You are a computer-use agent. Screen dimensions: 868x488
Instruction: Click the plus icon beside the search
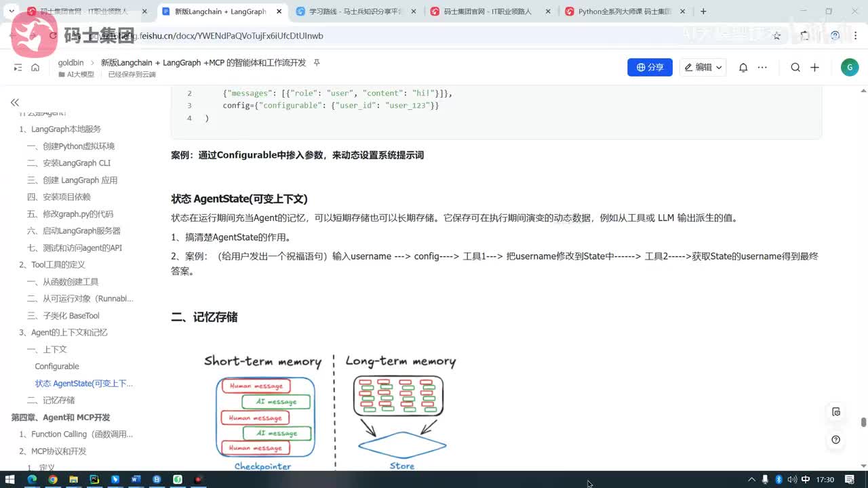click(x=815, y=67)
